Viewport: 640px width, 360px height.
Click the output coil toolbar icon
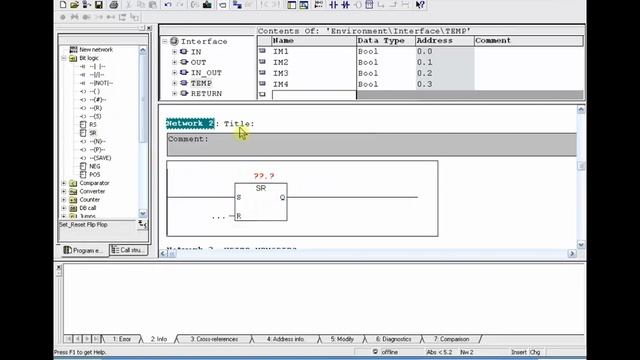coord(358,5)
